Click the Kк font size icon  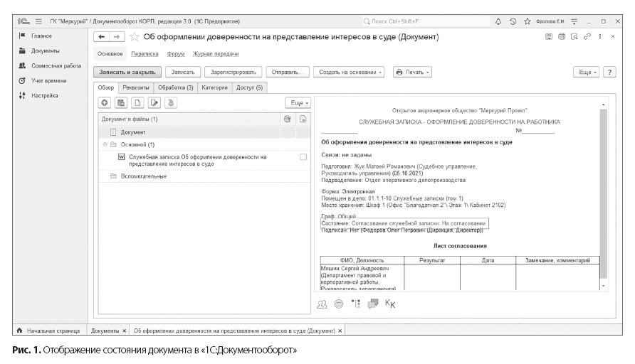tap(390, 304)
